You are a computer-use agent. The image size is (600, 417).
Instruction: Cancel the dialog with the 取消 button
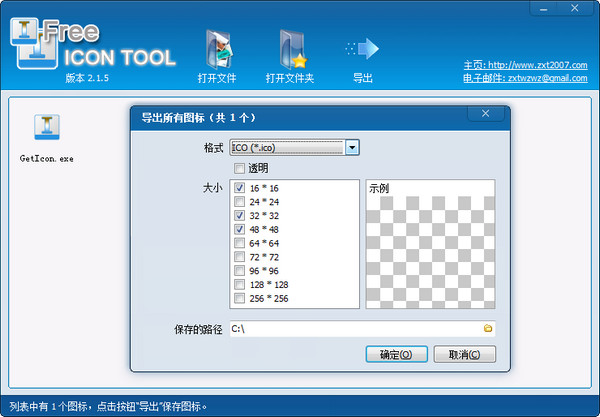[x=466, y=354]
